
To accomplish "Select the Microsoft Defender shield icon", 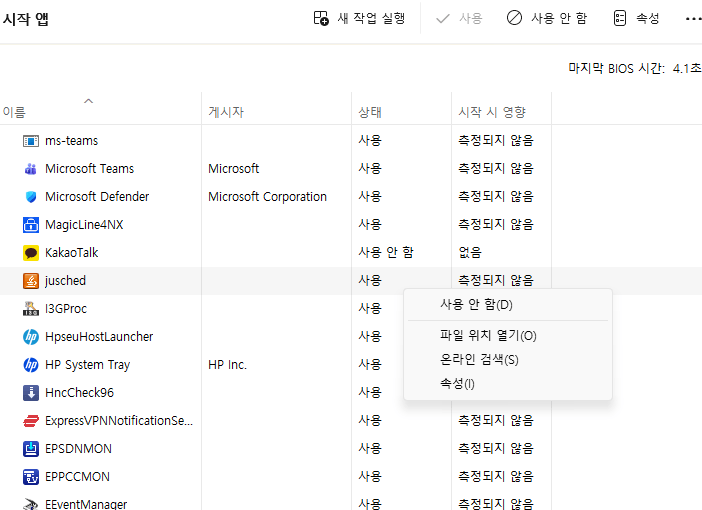I will [x=30, y=197].
